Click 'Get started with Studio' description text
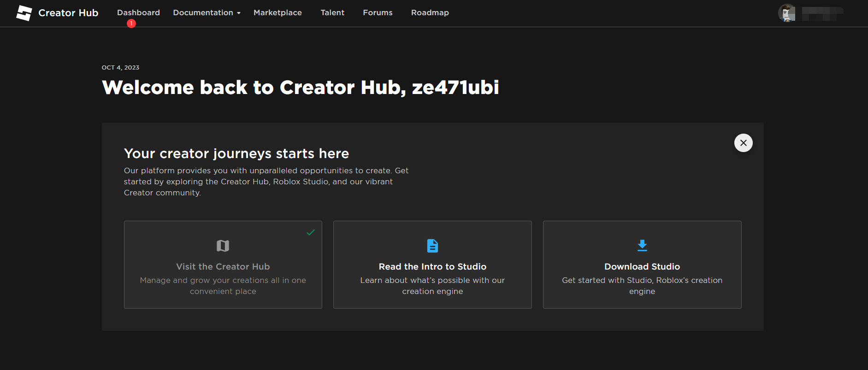Screen dimensions: 868x370 642,286
